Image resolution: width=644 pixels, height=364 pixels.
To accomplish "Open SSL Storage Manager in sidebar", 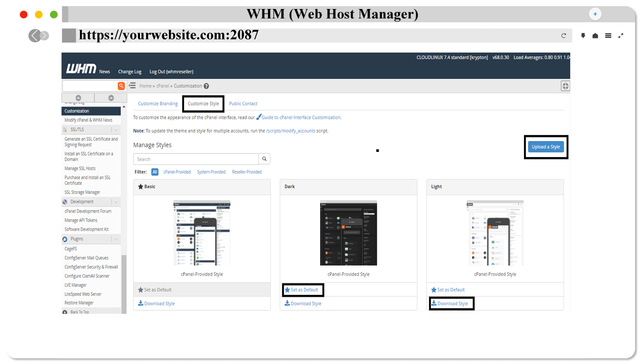I will (x=82, y=193).
